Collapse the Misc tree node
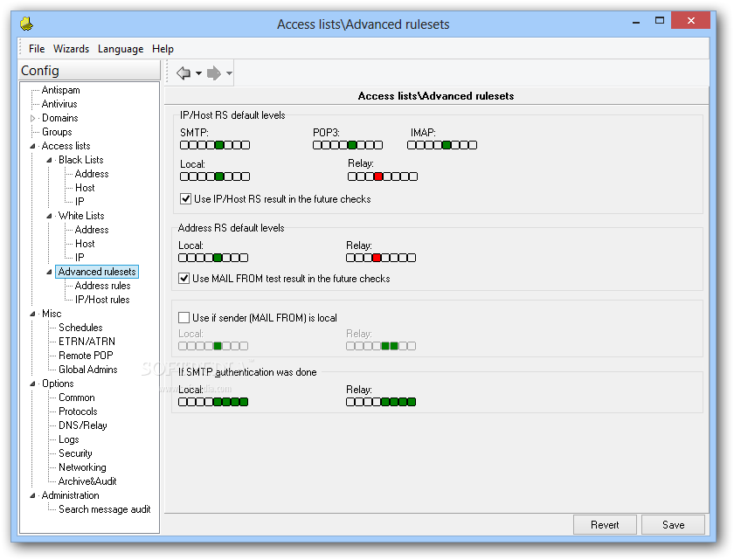This screenshot has height=560, width=734. coord(33,314)
